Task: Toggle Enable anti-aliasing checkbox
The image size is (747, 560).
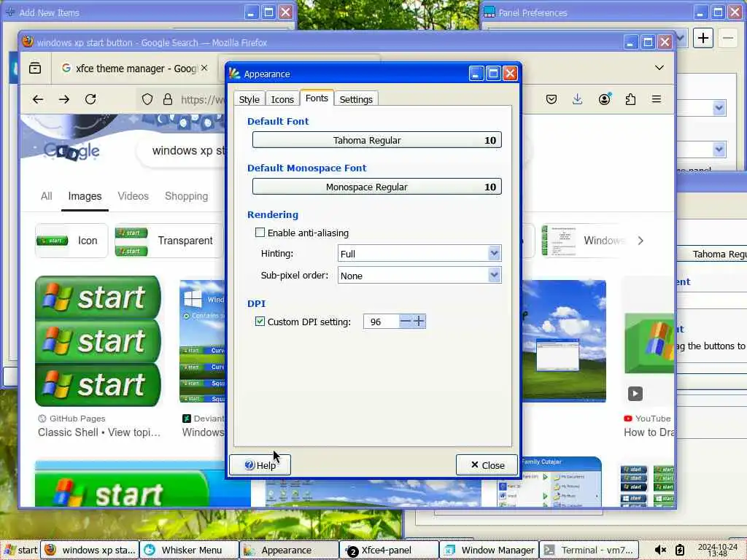Action: click(x=260, y=233)
